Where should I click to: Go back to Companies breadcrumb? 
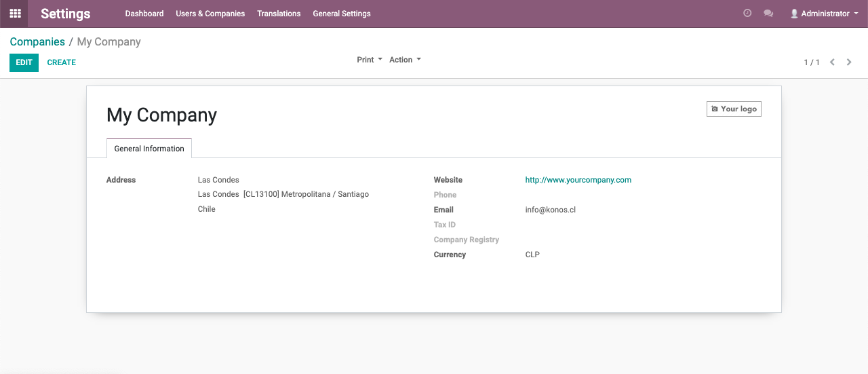pyautogui.click(x=37, y=41)
